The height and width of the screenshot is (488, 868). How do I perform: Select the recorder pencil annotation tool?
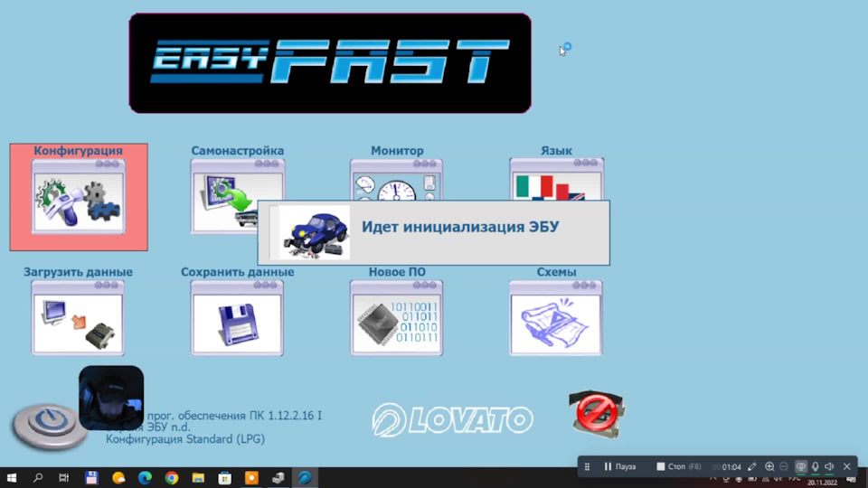tap(751, 466)
